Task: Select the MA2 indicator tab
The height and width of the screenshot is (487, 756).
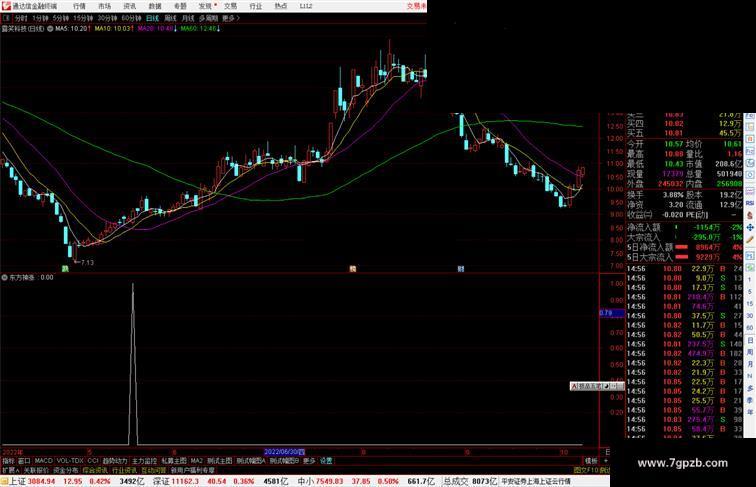Action: (x=197, y=461)
